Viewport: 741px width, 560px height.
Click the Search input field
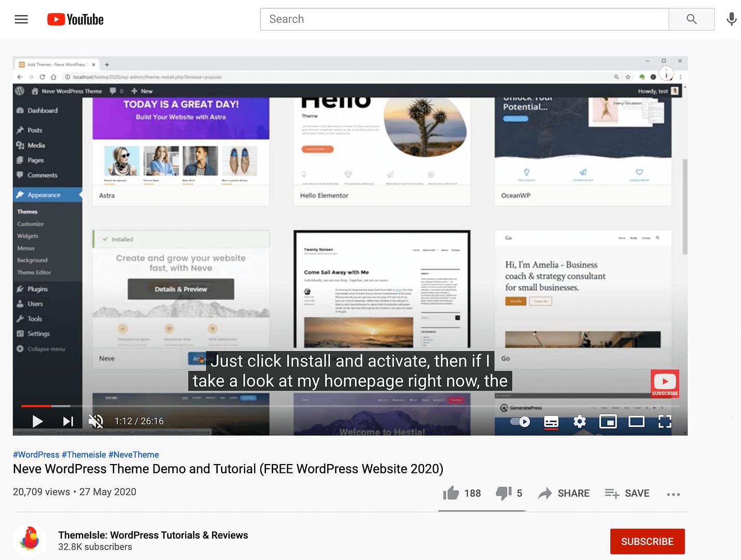(x=464, y=19)
